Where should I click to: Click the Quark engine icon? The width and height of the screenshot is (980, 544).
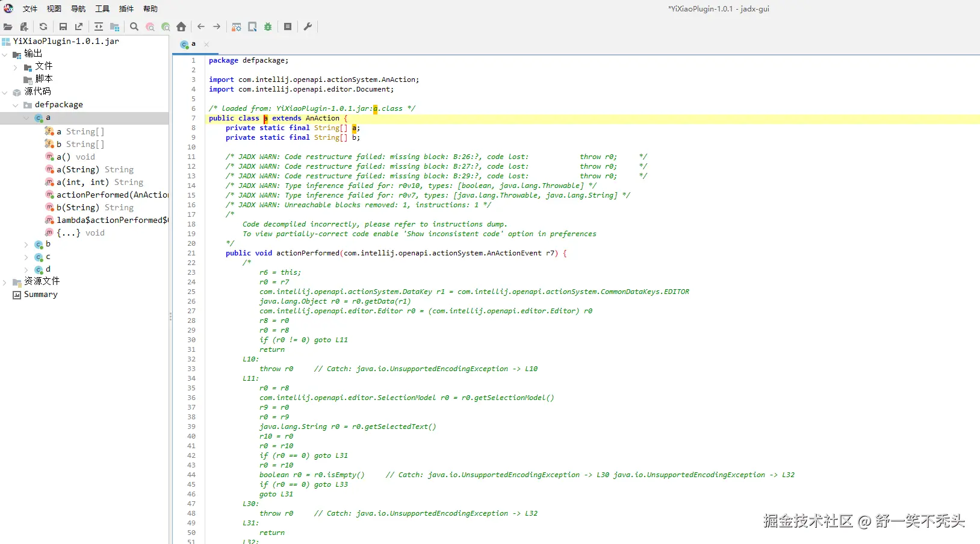(x=252, y=27)
